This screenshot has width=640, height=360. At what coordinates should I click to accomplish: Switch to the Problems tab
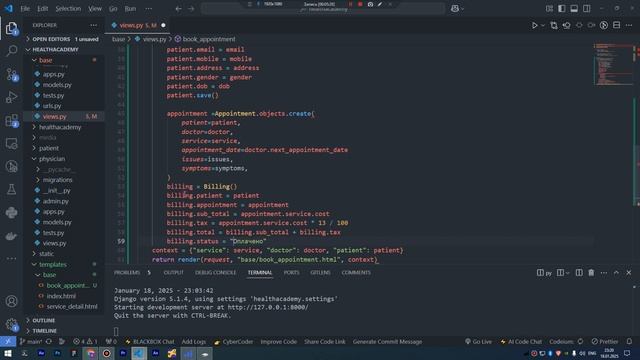(127, 273)
